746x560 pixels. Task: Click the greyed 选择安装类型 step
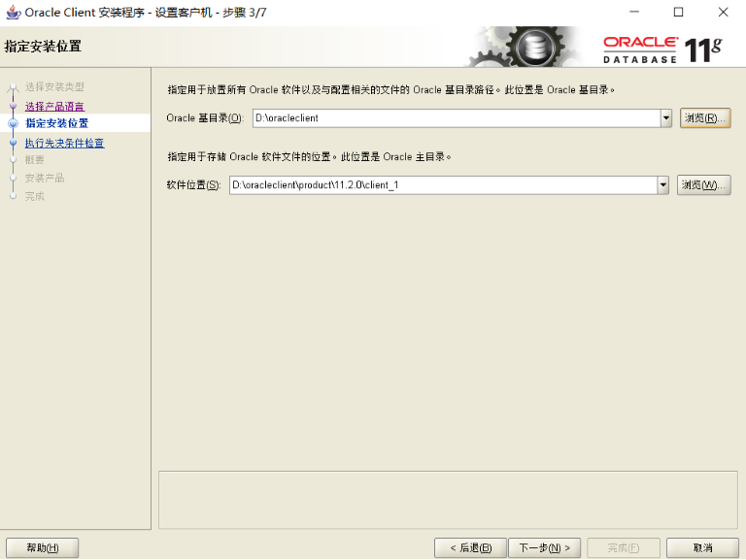point(54,87)
